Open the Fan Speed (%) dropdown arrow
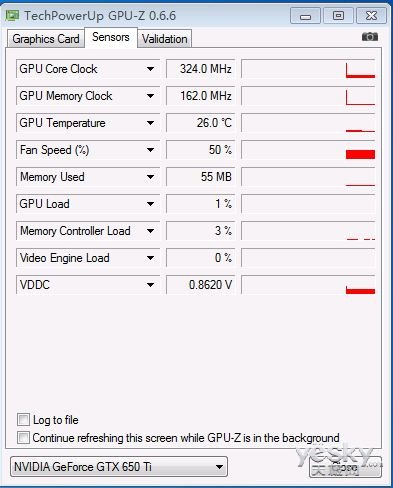393x488 pixels. click(x=150, y=150)
